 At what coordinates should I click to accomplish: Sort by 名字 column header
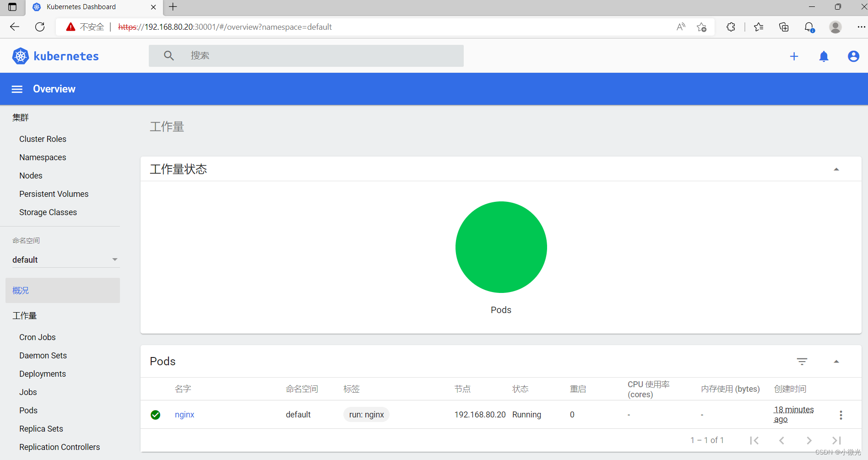pyautogui.click(x=183, y=389)
